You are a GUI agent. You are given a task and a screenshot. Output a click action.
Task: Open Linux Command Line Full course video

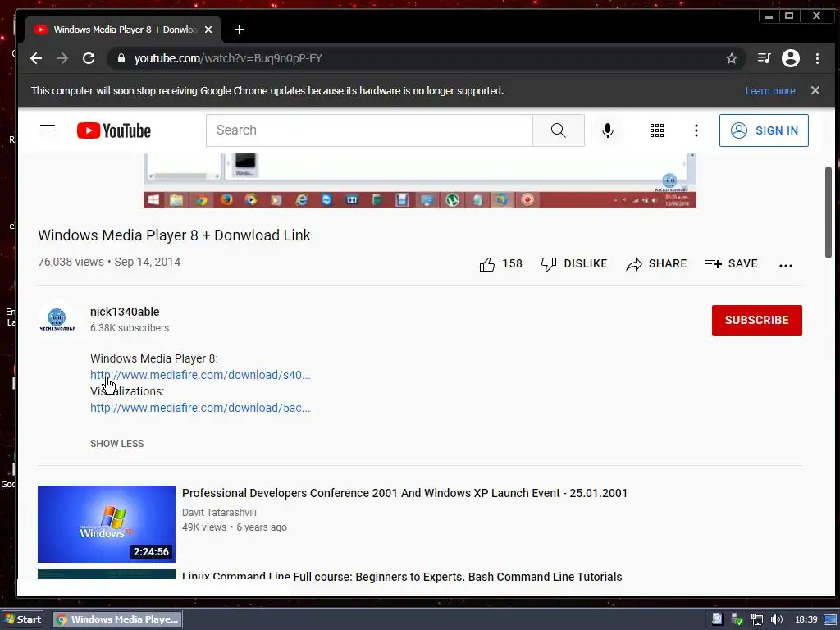tap(402, 577)
